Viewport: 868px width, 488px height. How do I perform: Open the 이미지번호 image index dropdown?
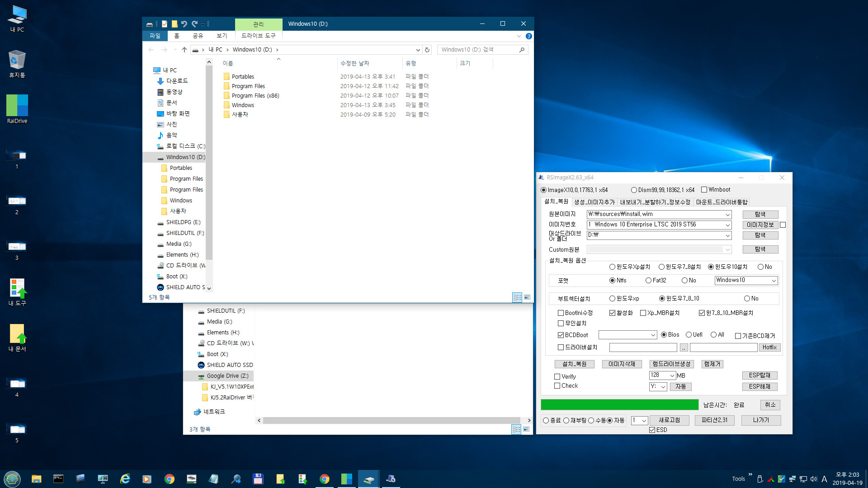(727, 225)
